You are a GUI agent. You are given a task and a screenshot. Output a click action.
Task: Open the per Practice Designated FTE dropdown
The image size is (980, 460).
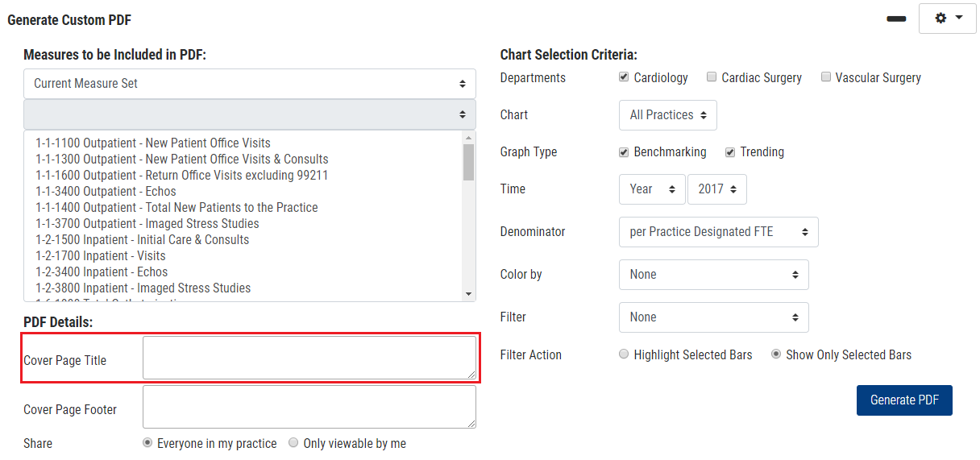coord(718,231)
